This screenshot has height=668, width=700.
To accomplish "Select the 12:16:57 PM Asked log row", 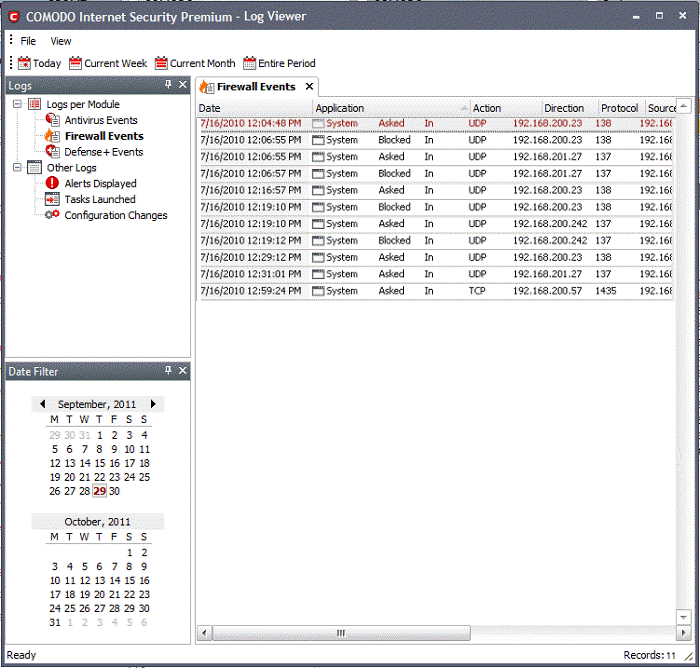I will (x=436, y=190).
